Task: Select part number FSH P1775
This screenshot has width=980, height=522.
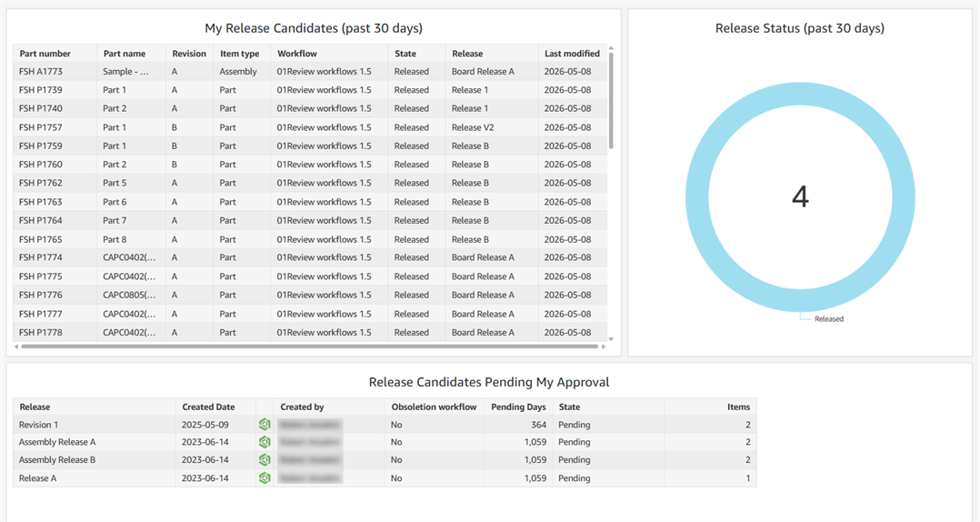Action: 41,276
